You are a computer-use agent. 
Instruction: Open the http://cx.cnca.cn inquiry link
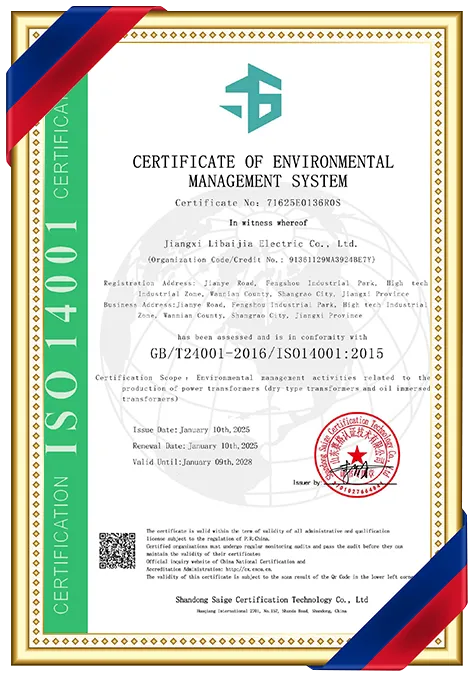click(249, 569)
